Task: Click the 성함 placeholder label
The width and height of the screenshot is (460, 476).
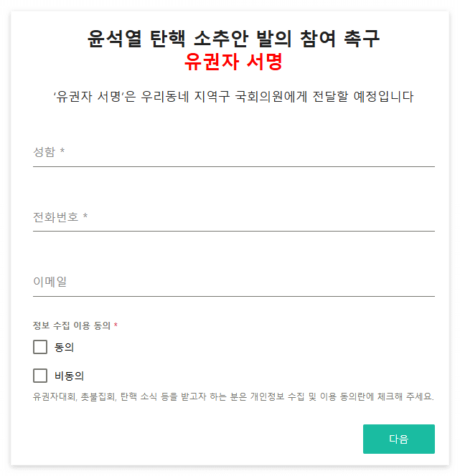Action: 44,152
